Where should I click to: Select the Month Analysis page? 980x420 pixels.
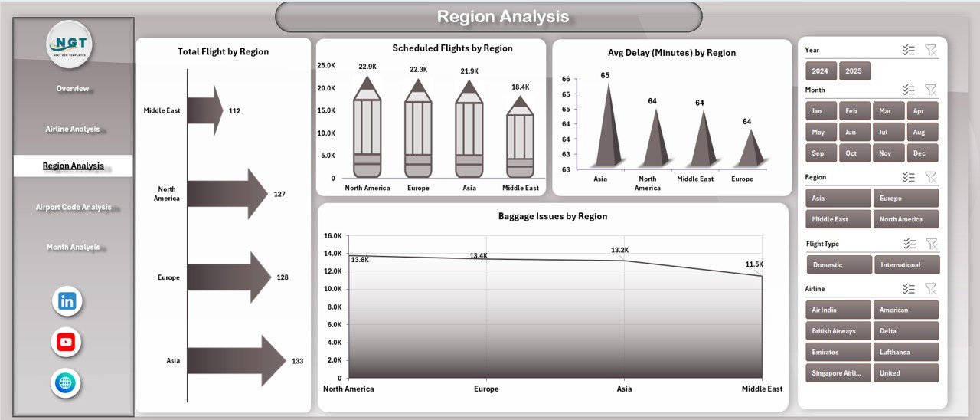(73, 248)
